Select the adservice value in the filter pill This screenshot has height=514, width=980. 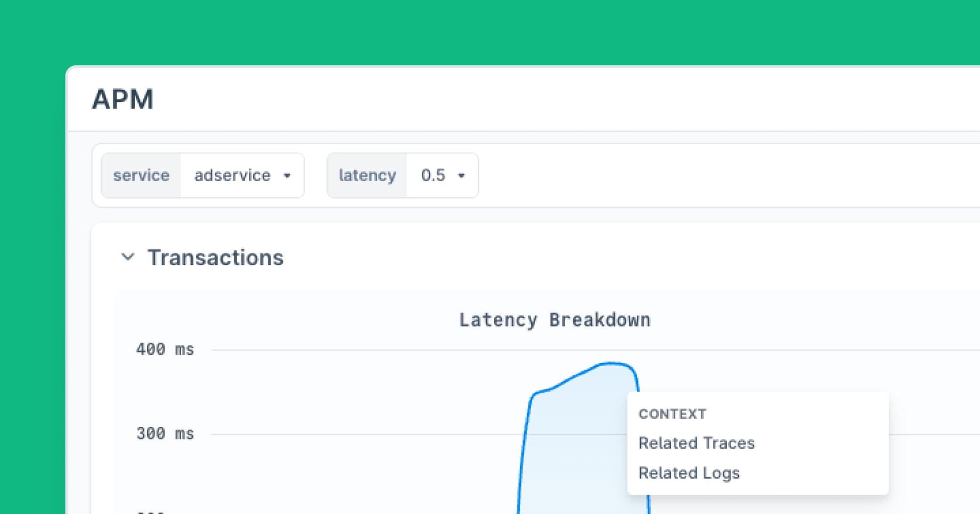232,175
